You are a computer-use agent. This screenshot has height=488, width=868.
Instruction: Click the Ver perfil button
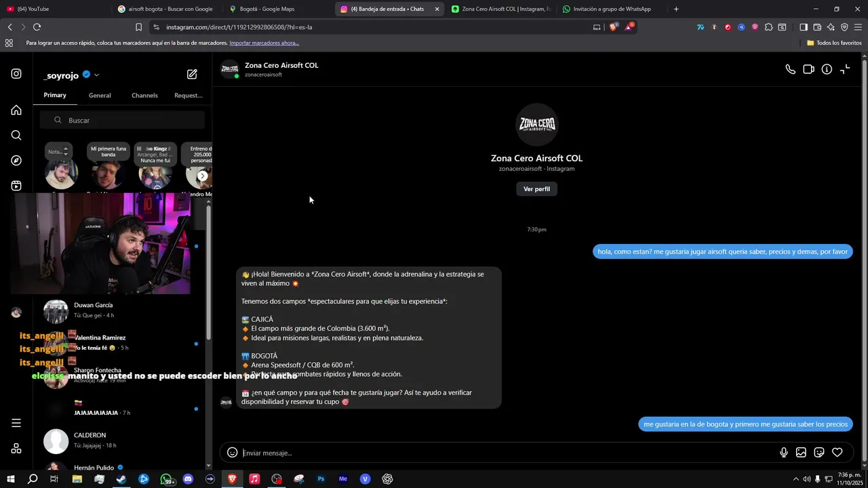pyautogui.click(x=536, y=189)
